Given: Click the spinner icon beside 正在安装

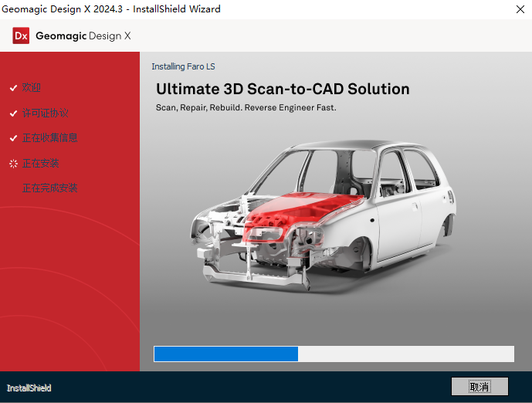Looking at the screenshot, I should [13, 164].
